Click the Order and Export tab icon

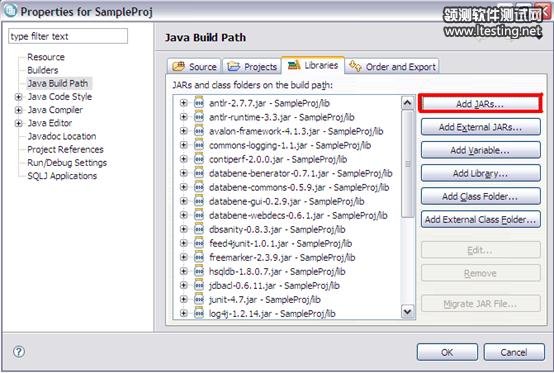click(x=355, y=66)
